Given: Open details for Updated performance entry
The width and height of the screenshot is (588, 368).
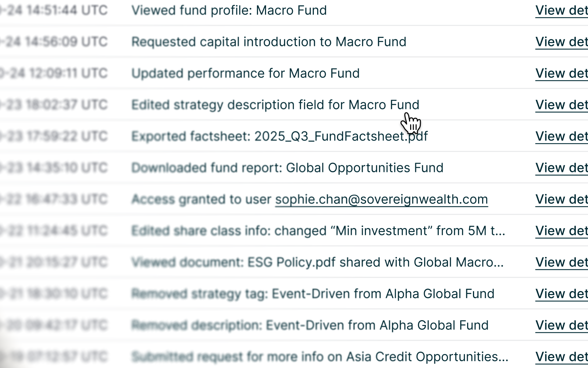Looking at the screenshot, I should point(562,74).
